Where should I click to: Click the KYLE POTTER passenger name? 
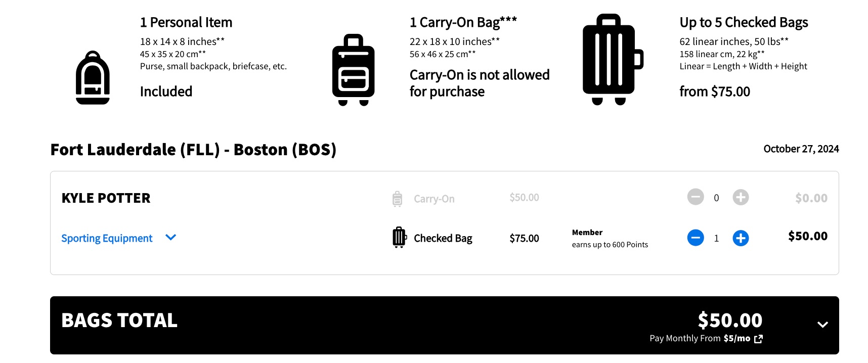click(106, 198)
